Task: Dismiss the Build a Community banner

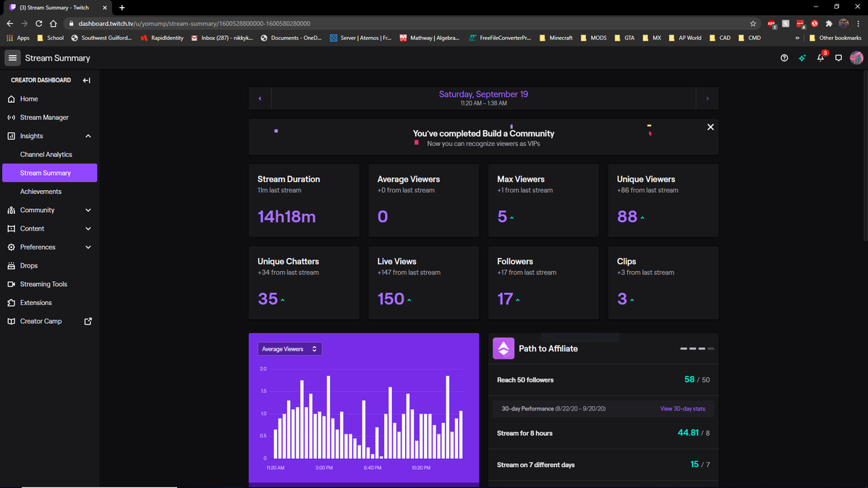Action: (x=710, y=127)
